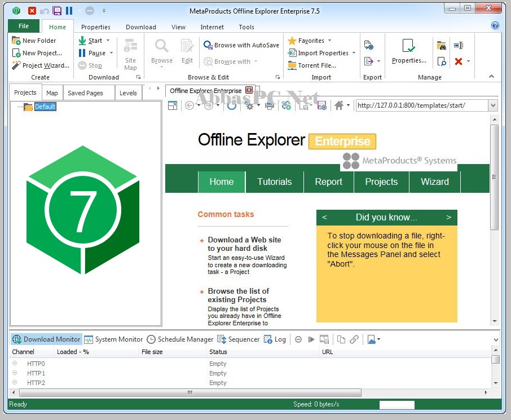
Task: Click the copy icon in monitor toolbar
Action: 341,339
